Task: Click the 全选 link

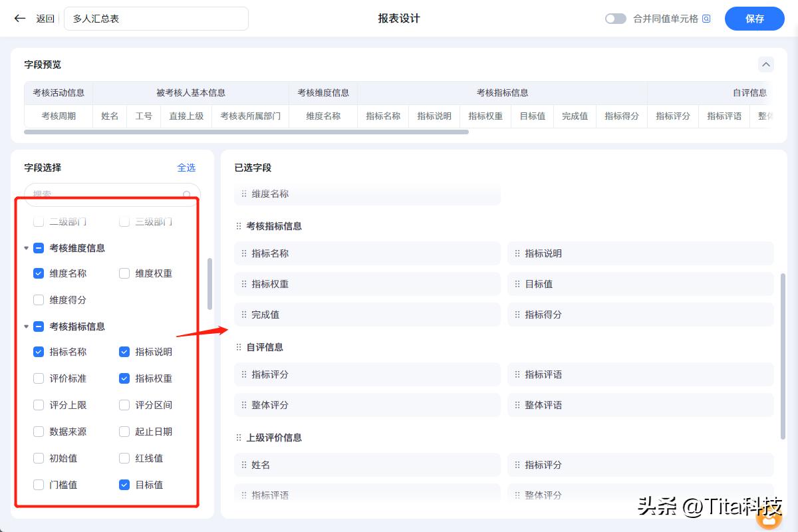Action: [x=186, y=168]
